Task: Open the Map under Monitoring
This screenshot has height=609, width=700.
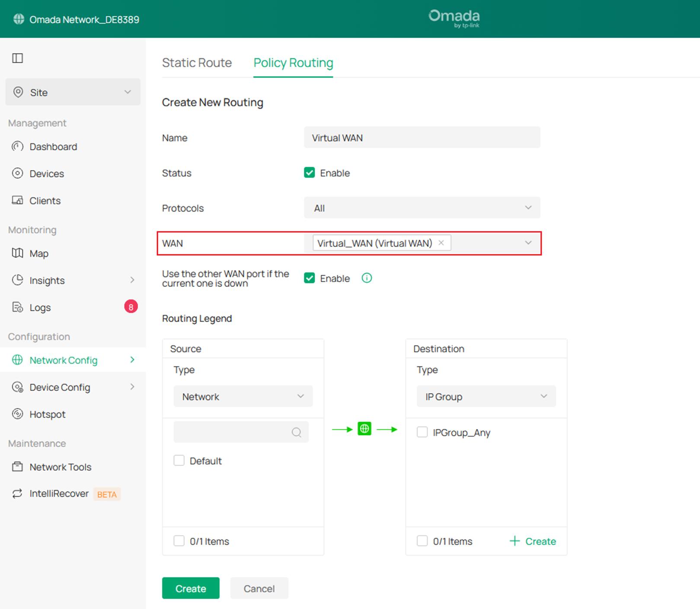Action: (39, 253)
